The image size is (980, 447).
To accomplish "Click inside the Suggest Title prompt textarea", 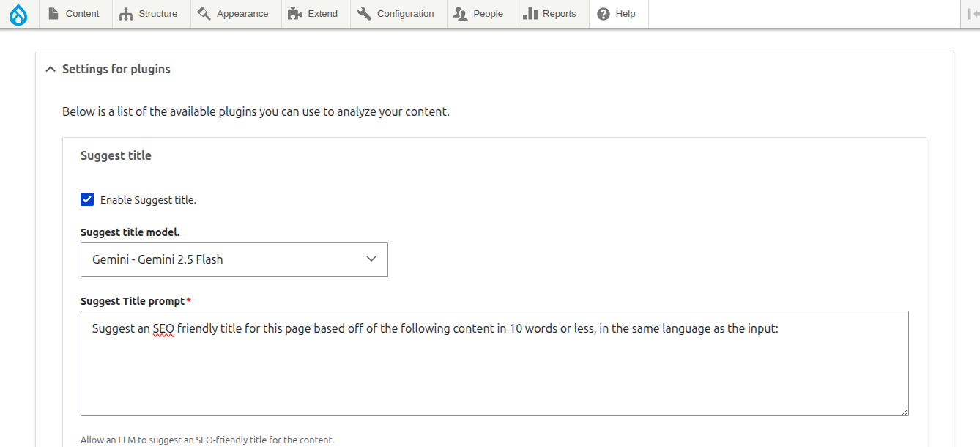I will [x=494, y=363].
